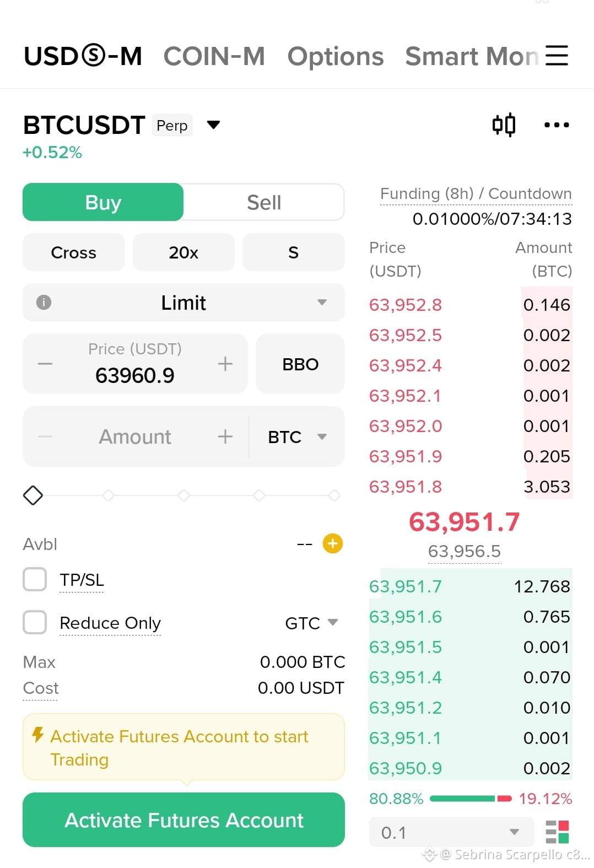Click funding rate 0.01000%/07:34:13
This screenshot has height=868, width=594.
tap(492, 219)
